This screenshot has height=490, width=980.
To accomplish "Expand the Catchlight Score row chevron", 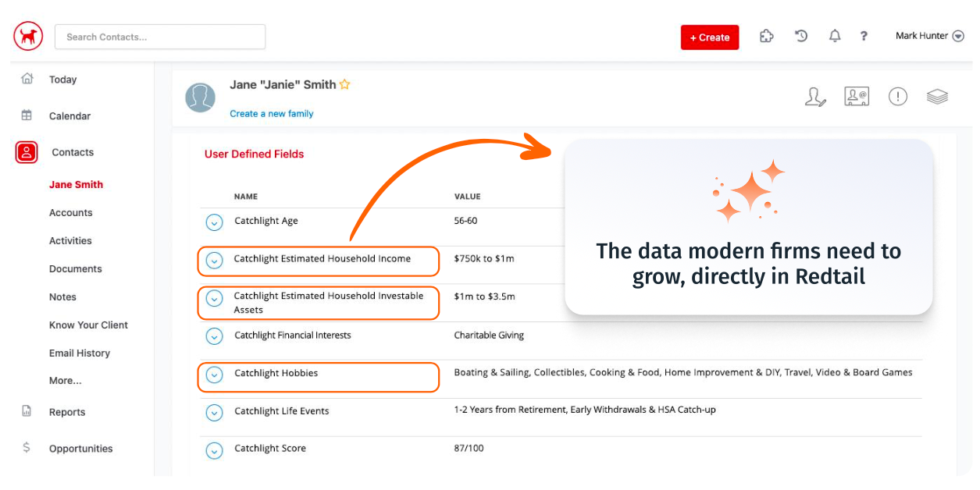I will (x=214, y=450).
